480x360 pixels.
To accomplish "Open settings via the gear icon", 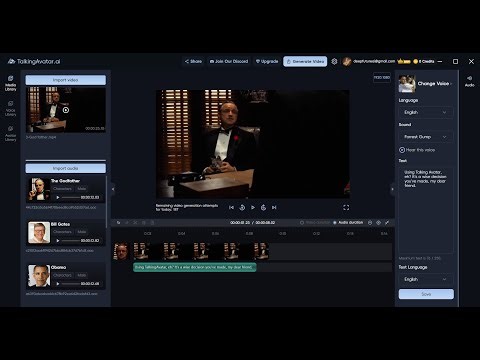I will pyautogui.click(x=334, y=61).
